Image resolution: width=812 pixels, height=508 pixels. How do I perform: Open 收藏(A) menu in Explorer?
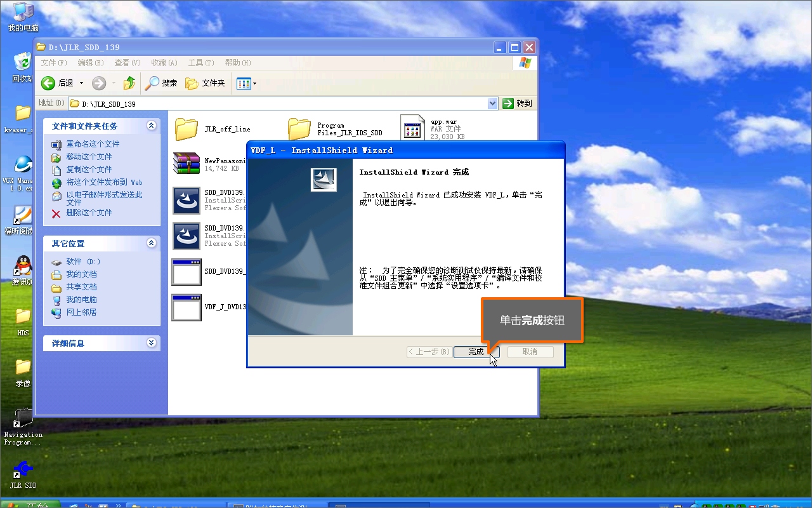[x=164, y=63]
